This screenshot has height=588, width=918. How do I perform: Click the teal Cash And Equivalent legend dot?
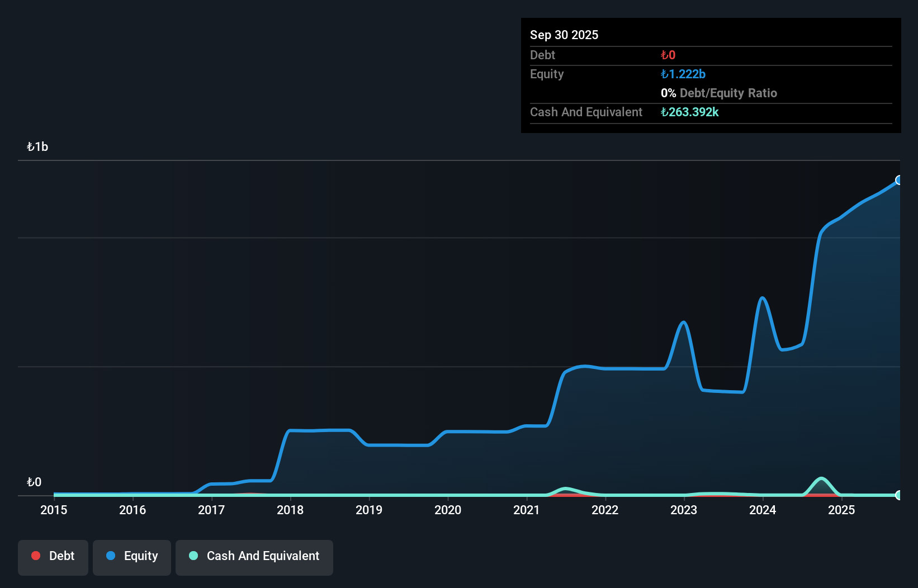(x=193, y=556)
